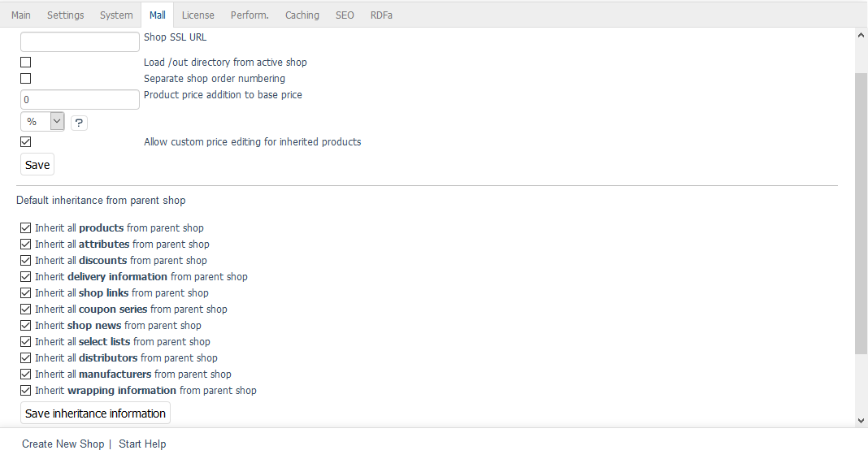The image size is (868, 459).
Task: Go to the SEO tab
Action: (x=345, y=15)
